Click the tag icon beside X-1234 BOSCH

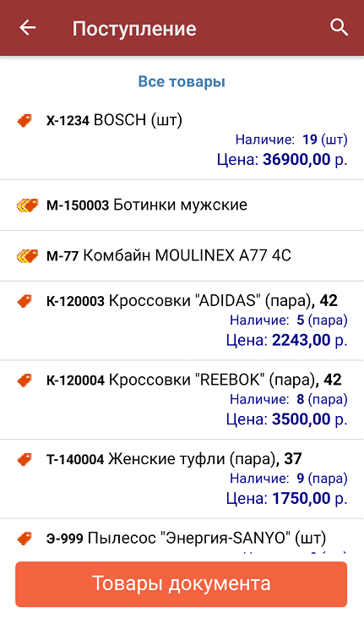click(x=24, y=121)
